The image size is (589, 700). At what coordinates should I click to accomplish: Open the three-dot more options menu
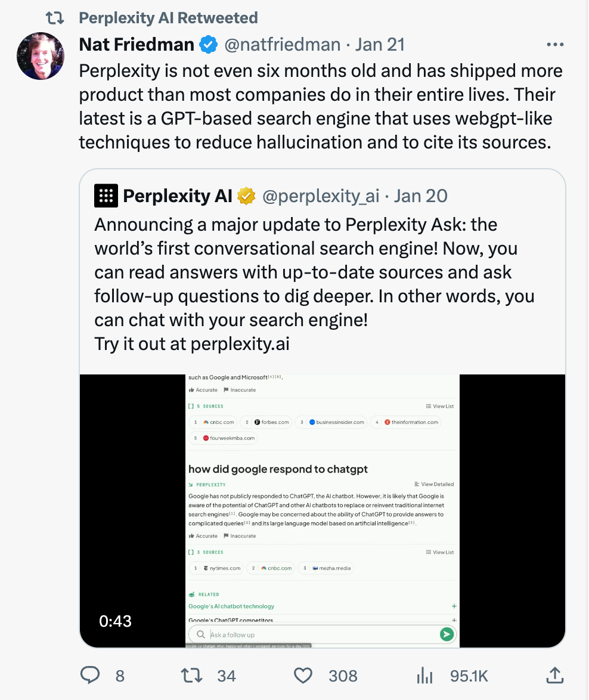[x=555, y=44]
